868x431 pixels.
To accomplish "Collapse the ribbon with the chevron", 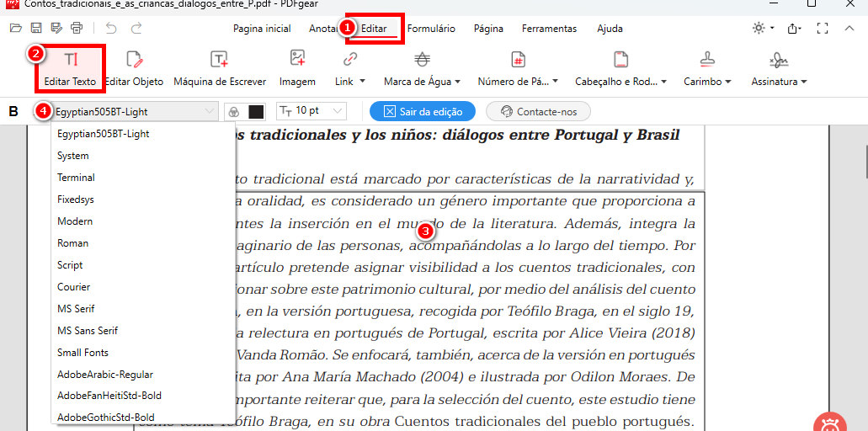I will (x=849, y=29).
